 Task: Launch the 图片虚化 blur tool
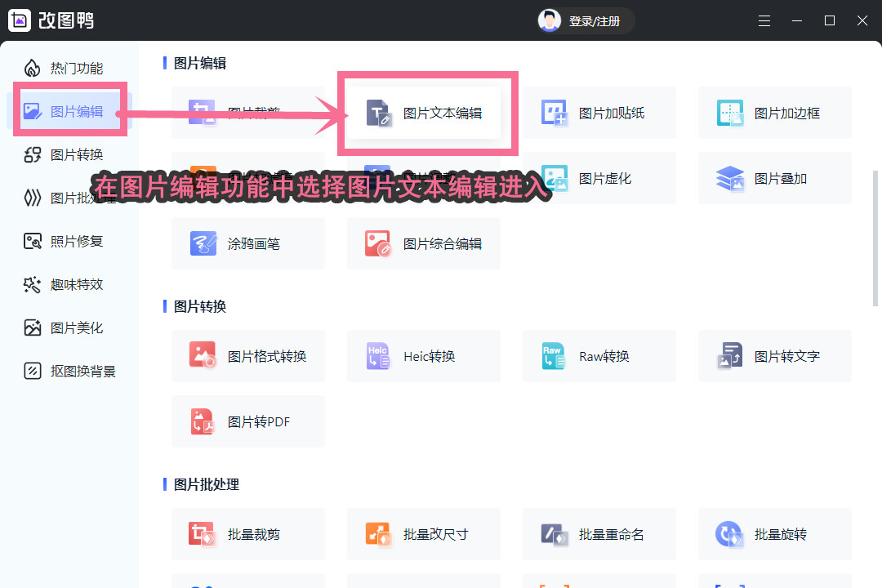click(599, 178)
